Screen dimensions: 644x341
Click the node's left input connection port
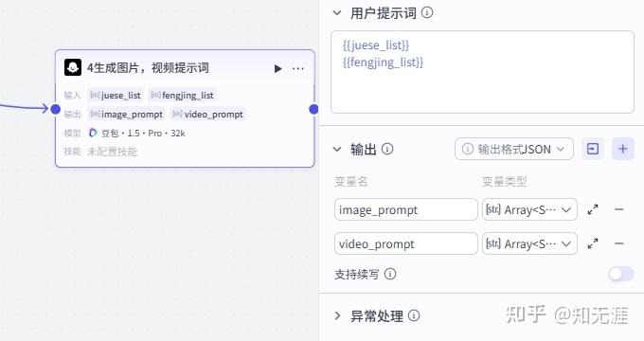(x=56, y=109)
